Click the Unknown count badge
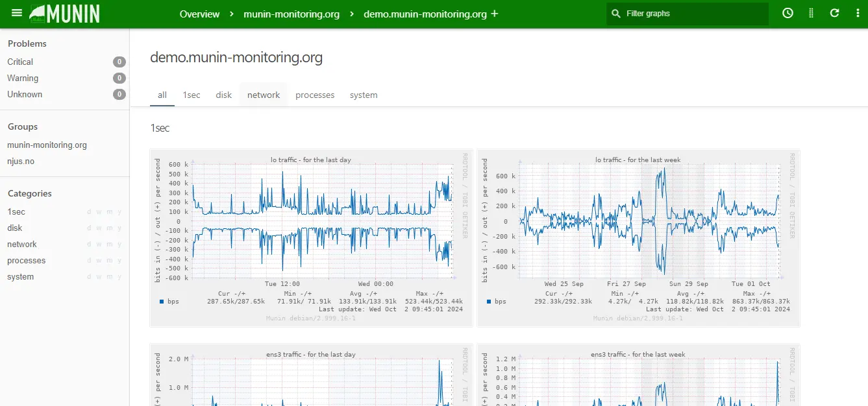The image size is (868, 406). point(119,94)
